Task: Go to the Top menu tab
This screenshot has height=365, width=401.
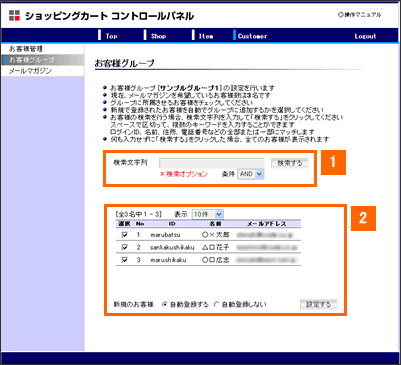Action: tap(111, 36)
